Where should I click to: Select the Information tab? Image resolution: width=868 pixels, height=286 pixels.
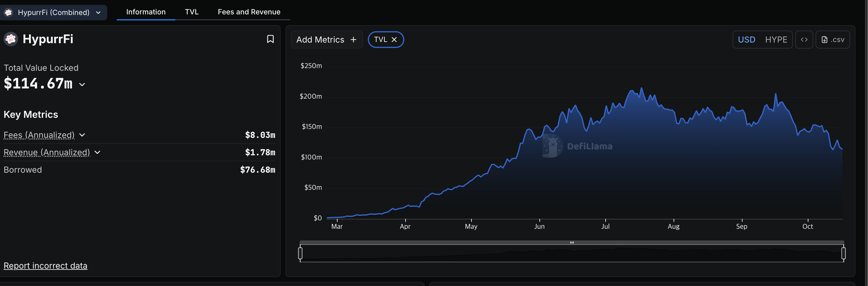[146, 12]
